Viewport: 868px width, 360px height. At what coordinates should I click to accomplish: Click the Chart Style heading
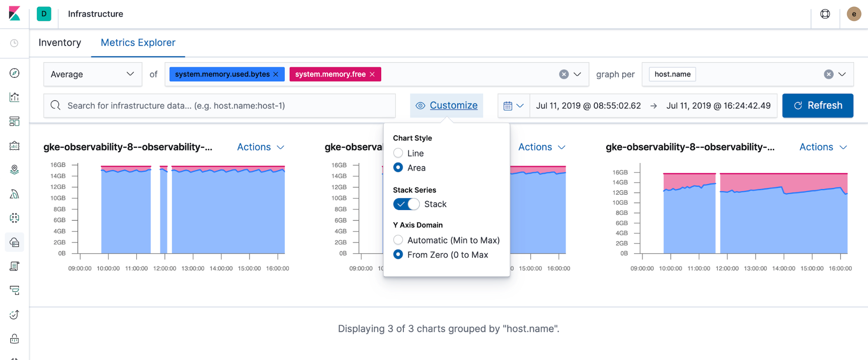(413, 138)
